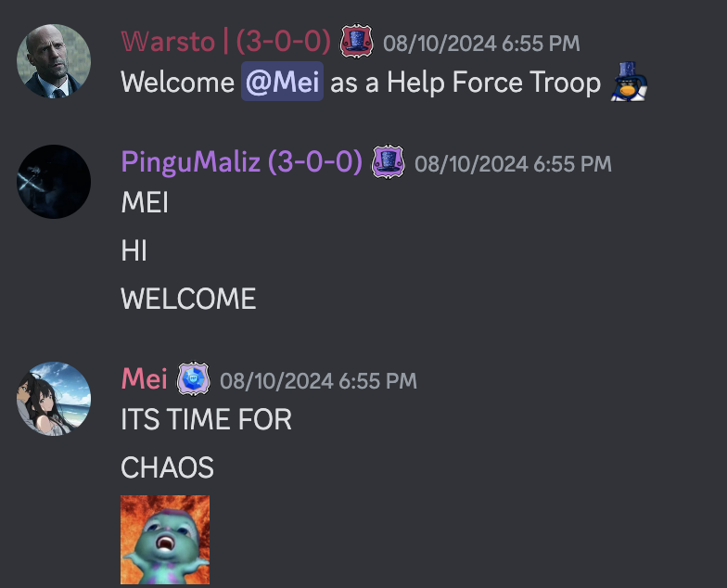
Task: Click the Warsto | (3-0-0) username
Action: tap(226, 41)
